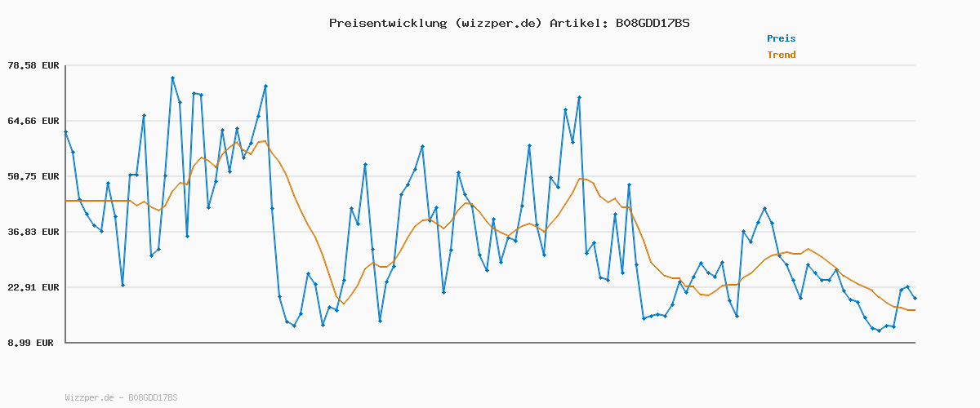Viewport: 980px width, 408px height.
Task: Select the highest peak of the price line
Action: (173, 78)
